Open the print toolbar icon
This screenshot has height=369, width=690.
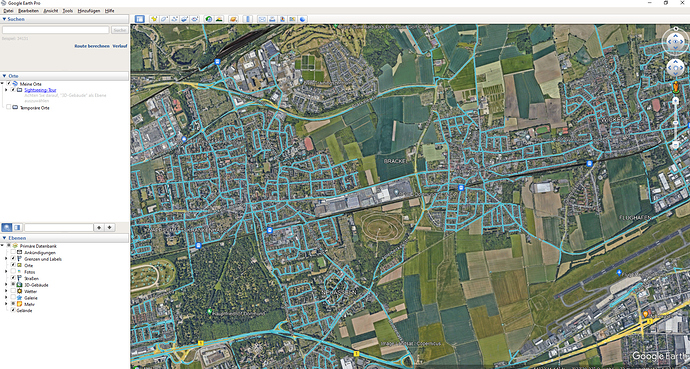[272, 19]
